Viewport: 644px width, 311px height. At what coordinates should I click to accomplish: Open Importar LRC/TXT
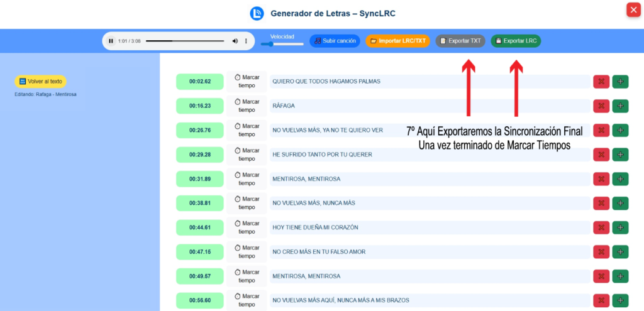click(x=397, y=41)
